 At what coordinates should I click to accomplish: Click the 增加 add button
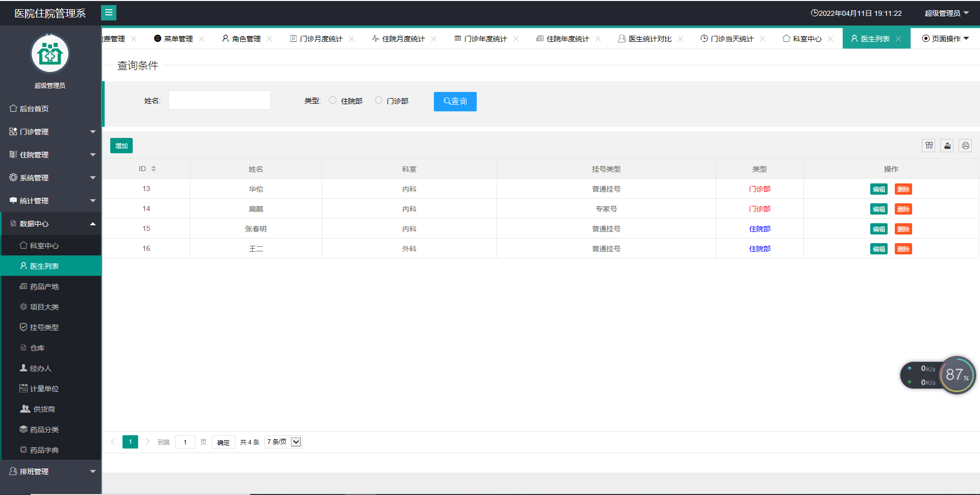(121, 146)
